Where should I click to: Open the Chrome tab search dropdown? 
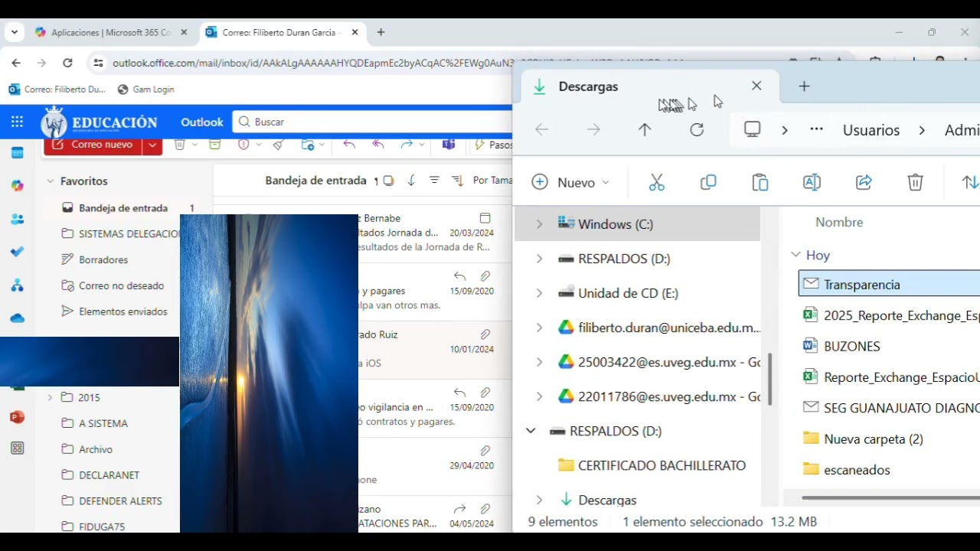tap(14, 32)
